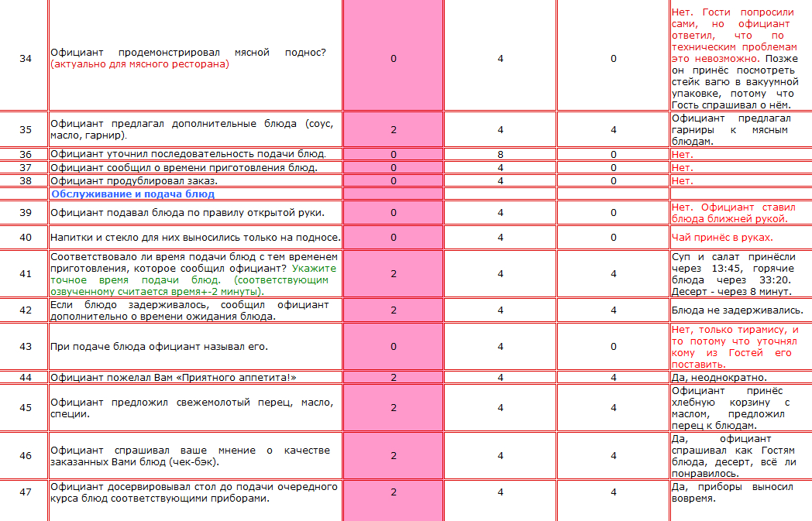
Task: Click 'Официант пожелал Вам «Приятного аппетита!»'
Action: point(173,377)
